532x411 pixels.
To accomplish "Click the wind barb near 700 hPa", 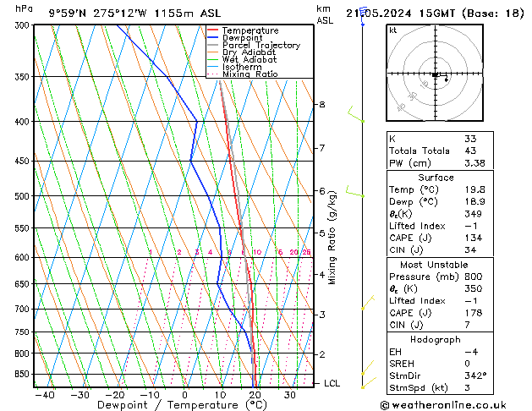I will tap(367, 304).
